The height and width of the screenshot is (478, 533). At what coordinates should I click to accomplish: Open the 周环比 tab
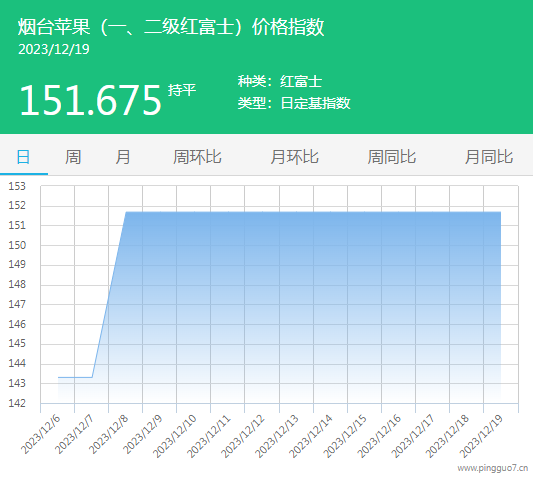coord(197,157)
